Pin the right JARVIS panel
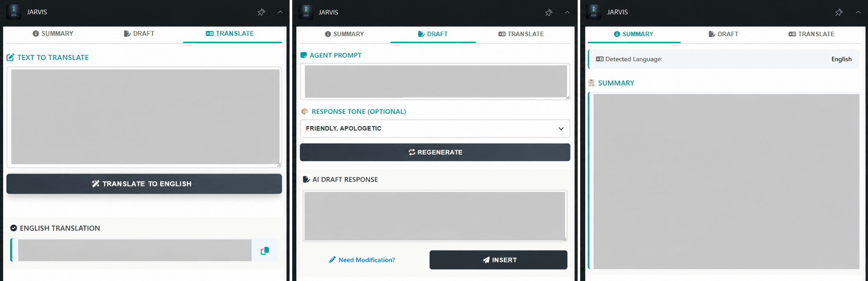The height and width of the screenshot is (281, 868). pos(839,12)
